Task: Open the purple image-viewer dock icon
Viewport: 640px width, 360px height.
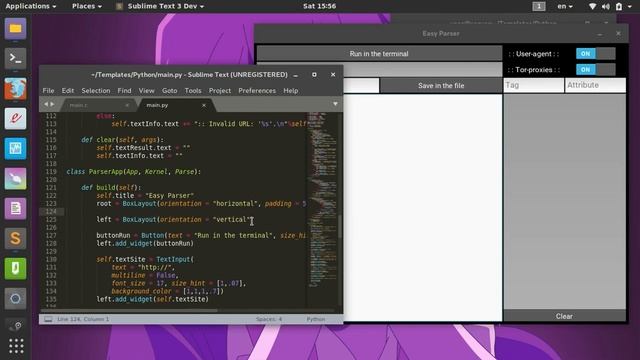Action: coord(16,178)
